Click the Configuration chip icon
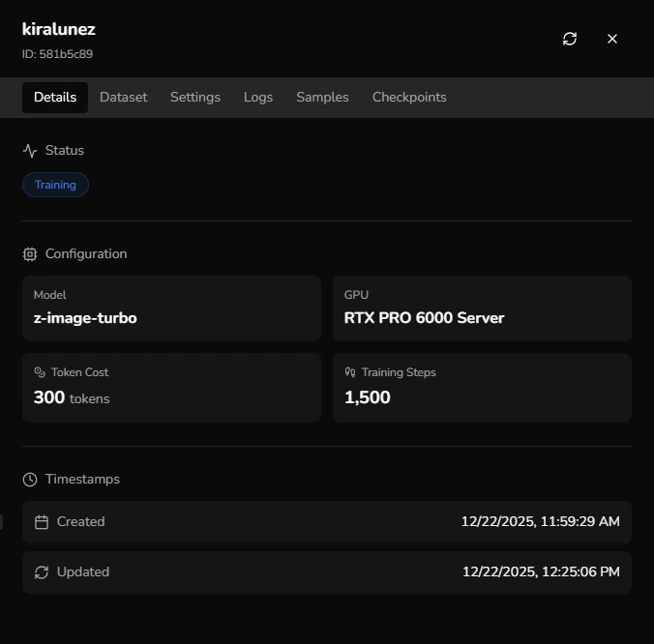 (30, 254)
